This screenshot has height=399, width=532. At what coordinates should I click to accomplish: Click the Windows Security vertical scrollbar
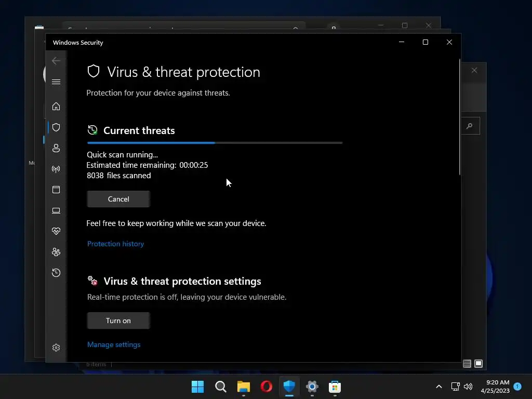(x=460, y=117)
